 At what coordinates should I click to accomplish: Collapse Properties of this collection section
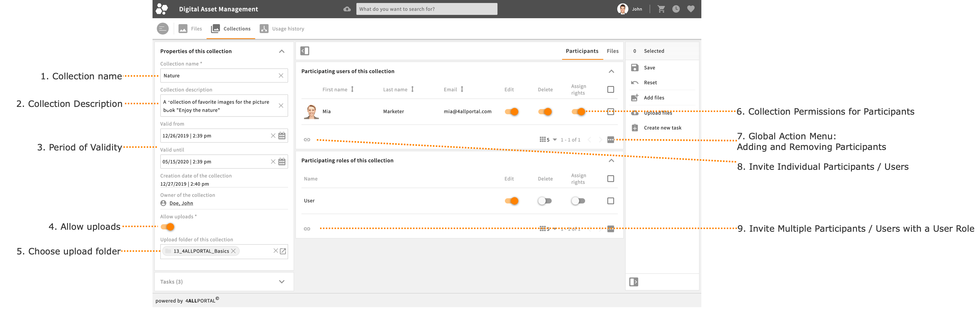282,51
